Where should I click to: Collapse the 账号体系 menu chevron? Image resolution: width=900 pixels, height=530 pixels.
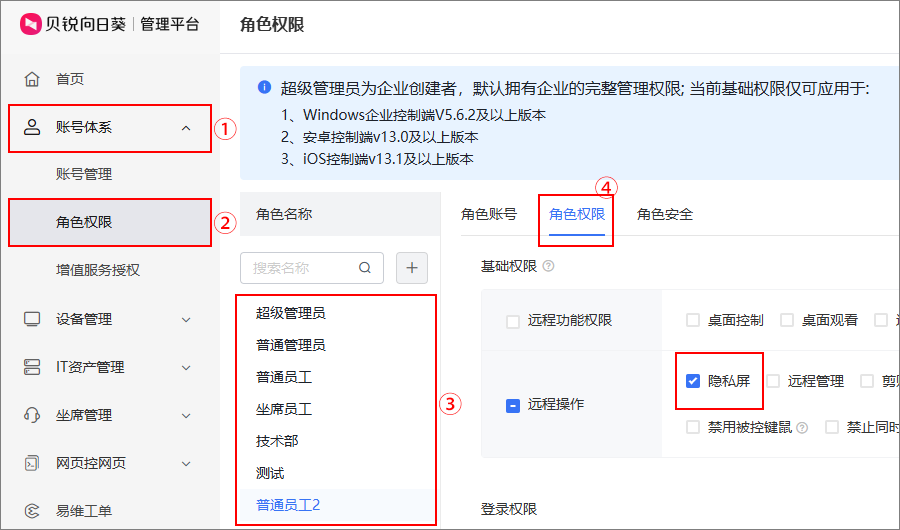(x=186, y=127)
